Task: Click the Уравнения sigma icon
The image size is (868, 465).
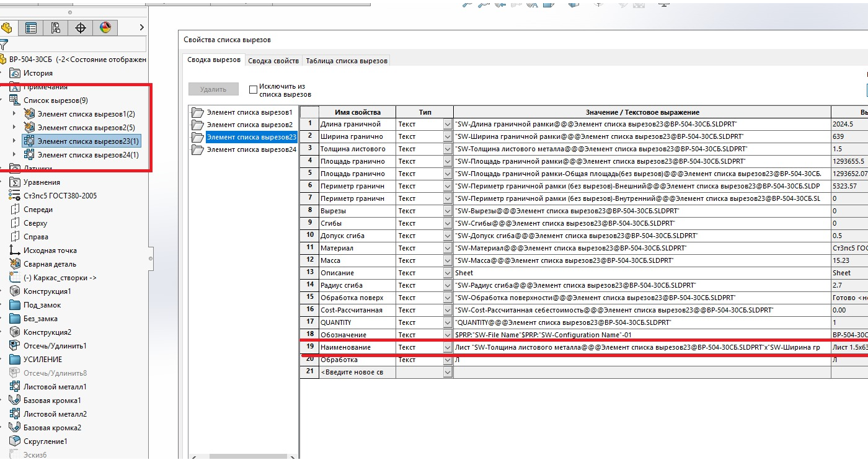Action: [x=15, y=182]
